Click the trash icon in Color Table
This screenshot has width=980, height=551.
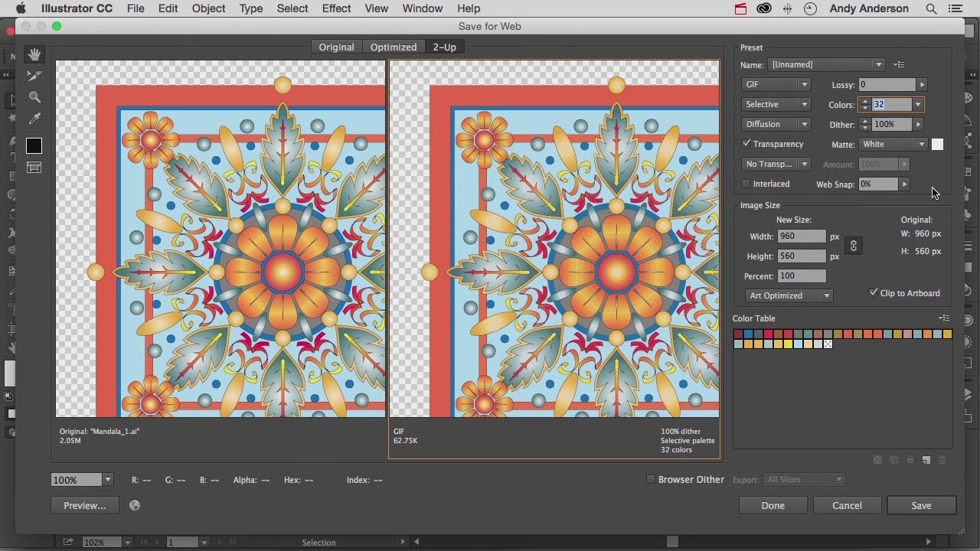942,460
